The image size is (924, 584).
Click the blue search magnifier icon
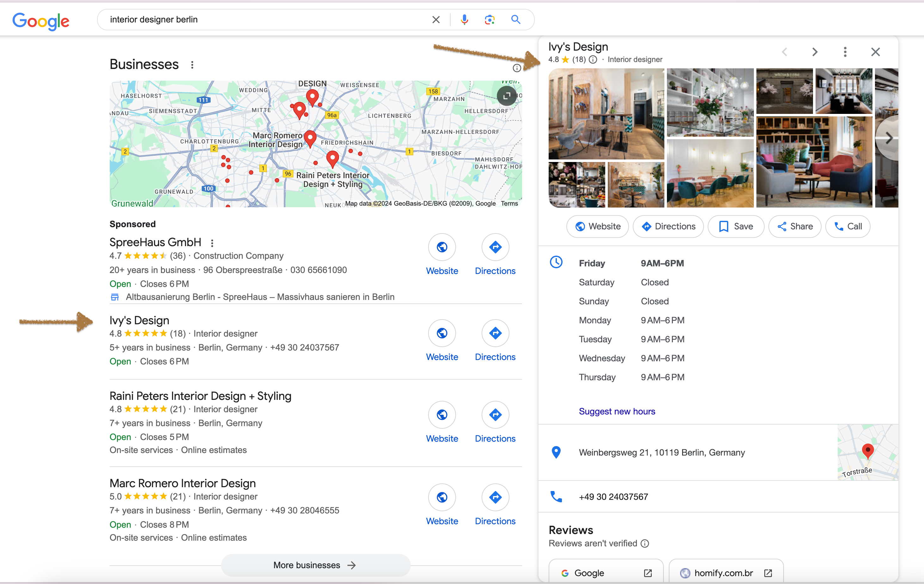(x=515, y=20)
